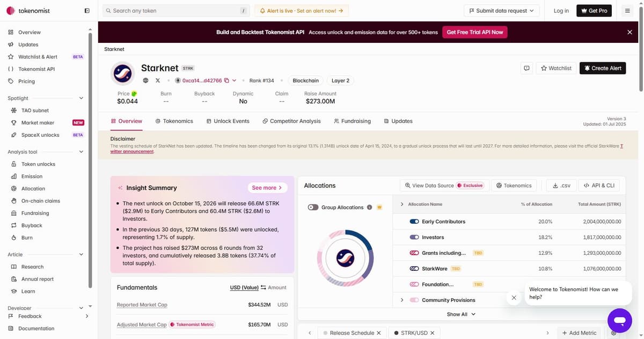644x339 pixels.
Task: Toggle Community Provisions allocation visibility
Action: click(x=414, y=300)
